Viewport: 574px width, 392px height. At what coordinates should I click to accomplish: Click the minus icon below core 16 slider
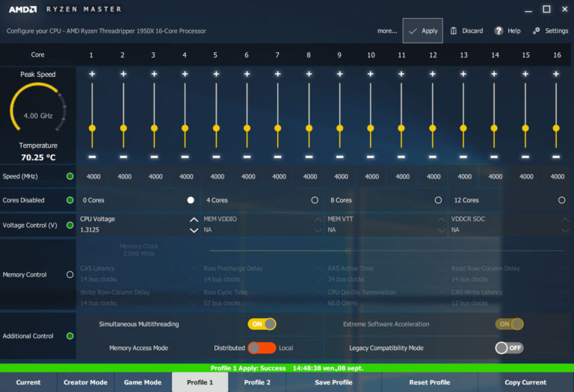[556, 157]
